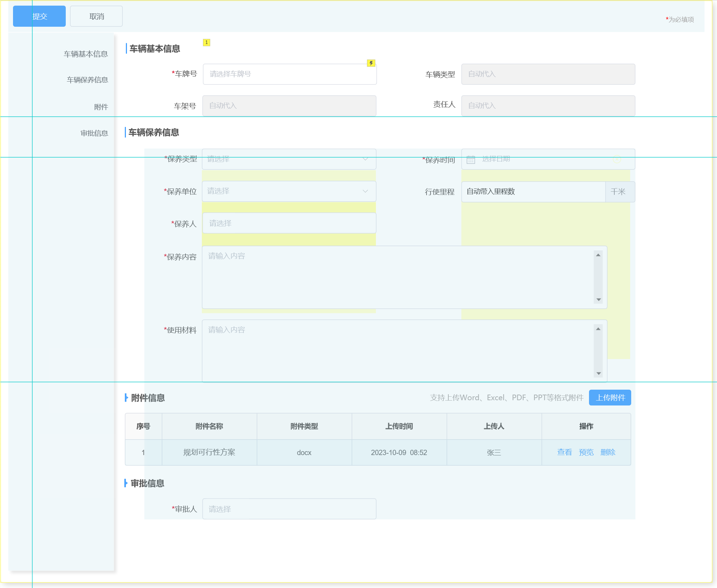
Task: Click the down arrow of 保养内容 scrollbar
Action: (598, 300)
